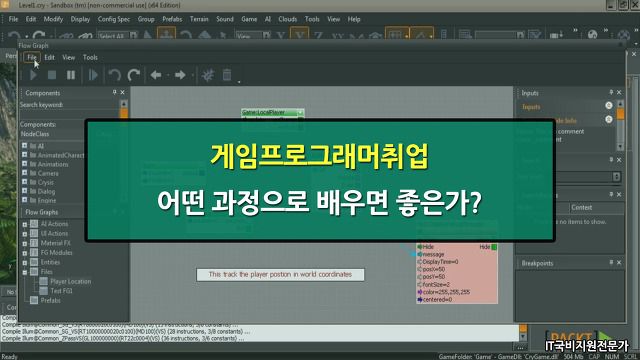
Task: Collapse the Inputs group chevron
Action: tap(609, 106)
